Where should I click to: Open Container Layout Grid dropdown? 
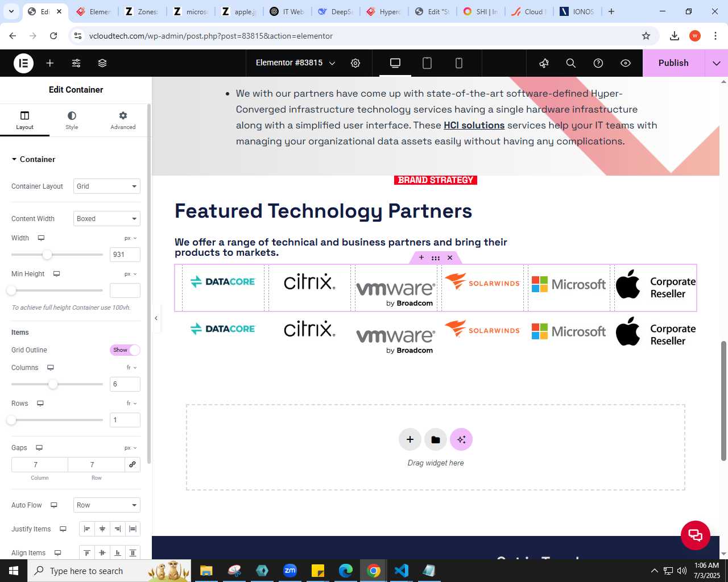coord(107,186)
